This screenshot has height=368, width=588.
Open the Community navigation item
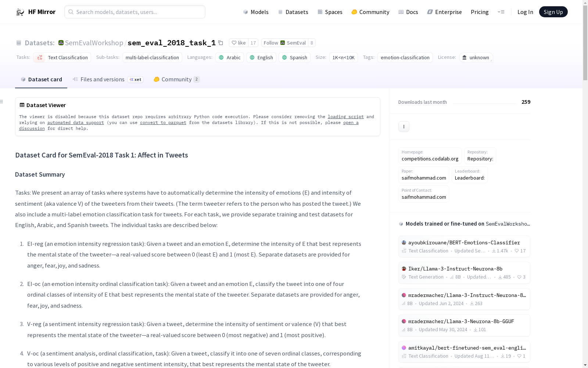point(370,12)
